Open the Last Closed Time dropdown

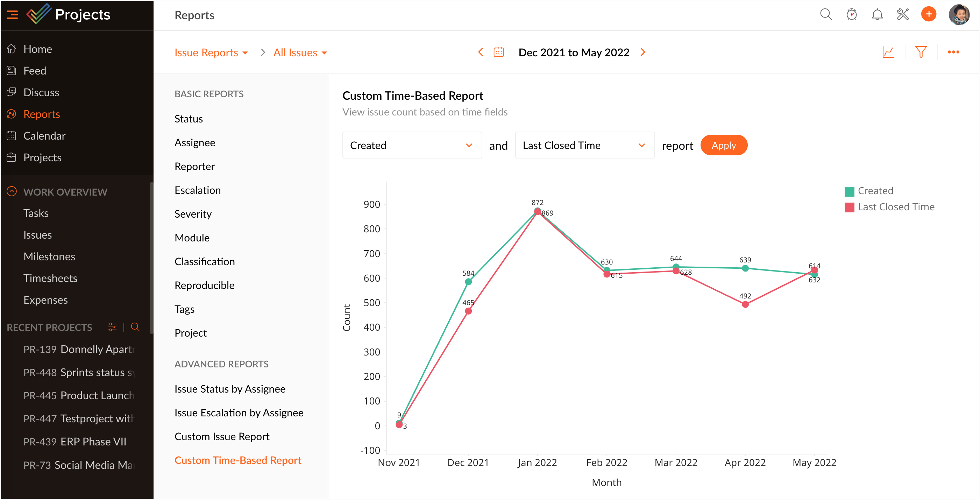coord(584,145)
